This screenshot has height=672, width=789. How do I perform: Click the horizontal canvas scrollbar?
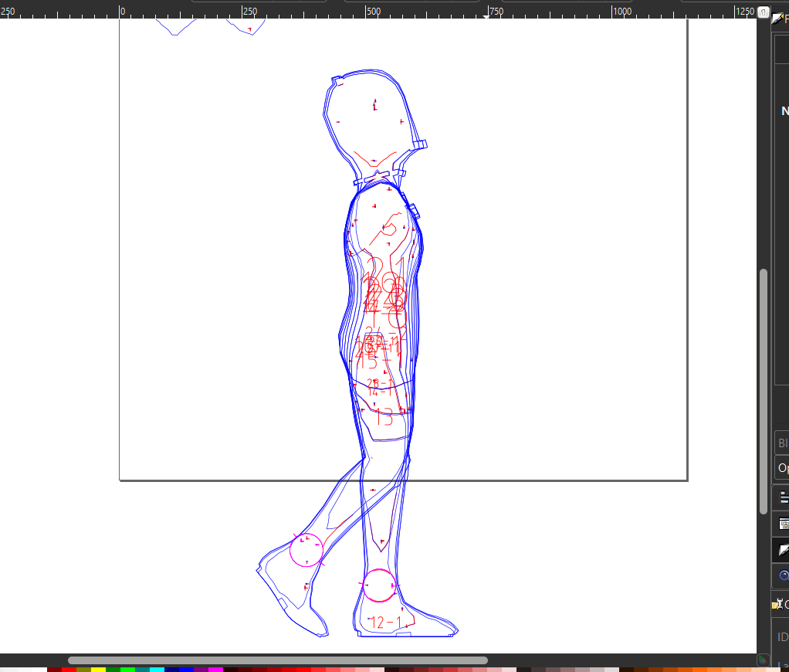pos(278,660)
